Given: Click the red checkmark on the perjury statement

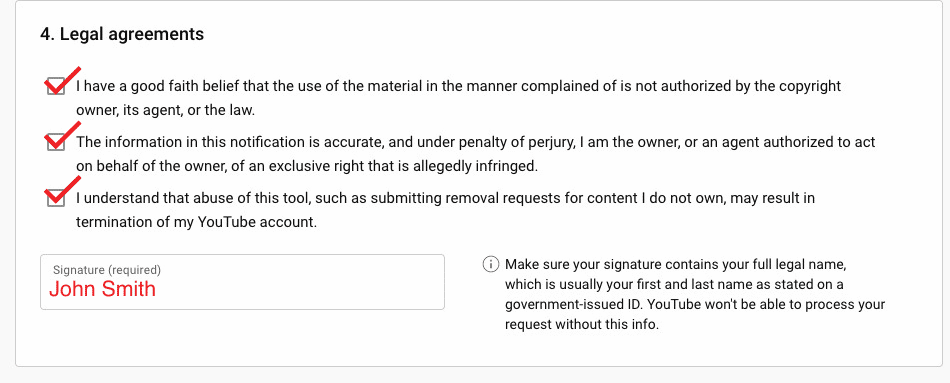Looking at the screenshot, I should tap(62, 135).
